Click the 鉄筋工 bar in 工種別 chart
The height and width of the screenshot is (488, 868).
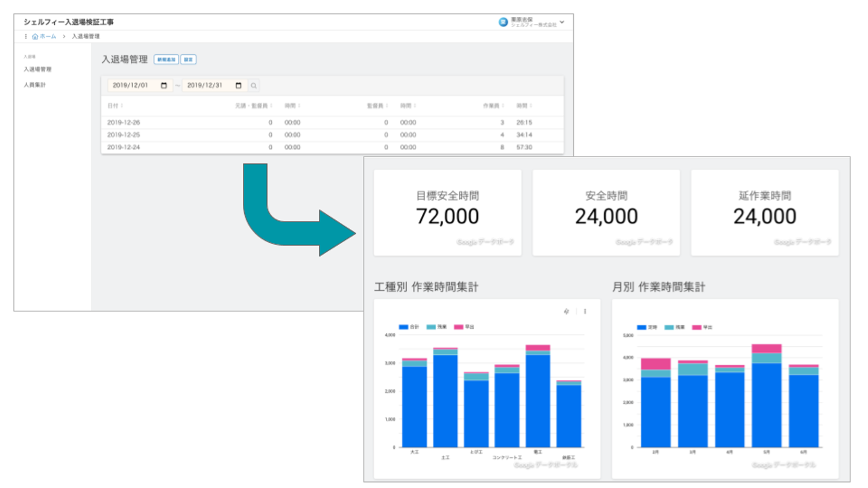[x=569, y=414]
